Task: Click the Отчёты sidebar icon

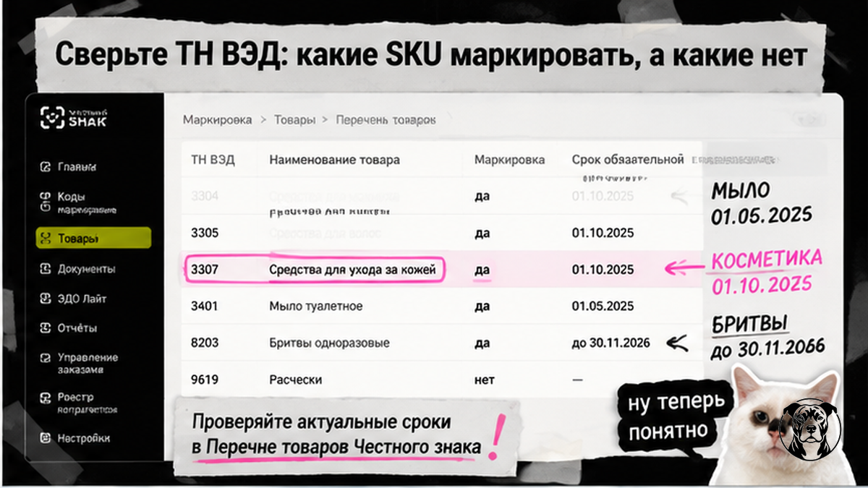Action: pos(46,328)
